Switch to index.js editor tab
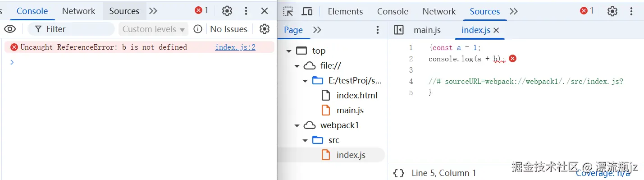The image size is (644, 180). pyautogui.click(x=476, y=30)
